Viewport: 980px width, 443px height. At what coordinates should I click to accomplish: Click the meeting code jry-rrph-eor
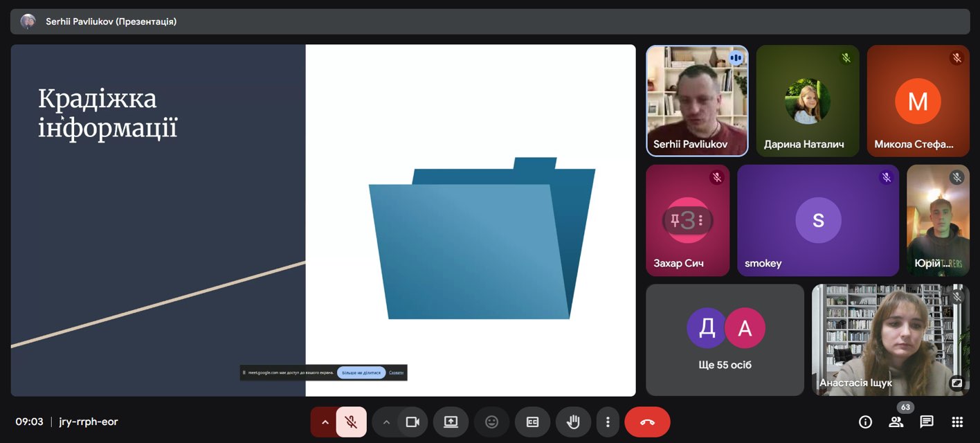click(89, 422)
